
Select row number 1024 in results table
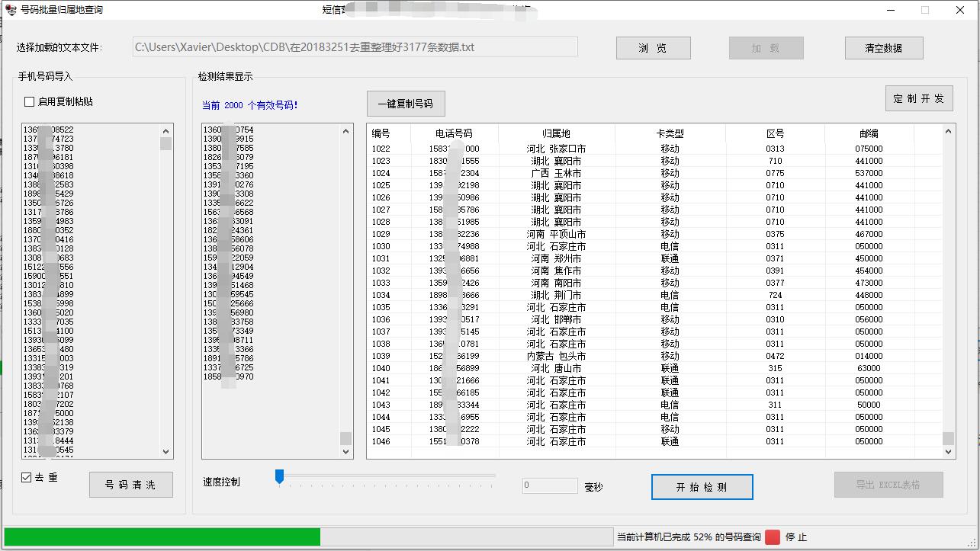click(656, 173)
